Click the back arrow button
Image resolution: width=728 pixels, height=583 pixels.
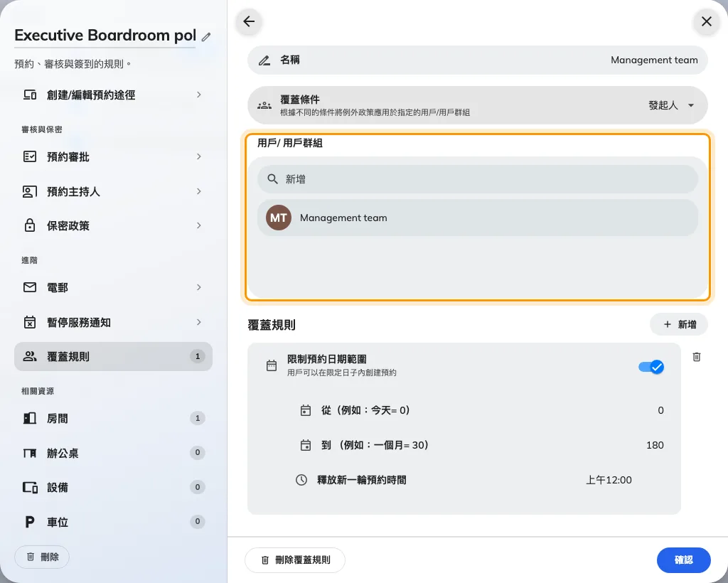249,21
